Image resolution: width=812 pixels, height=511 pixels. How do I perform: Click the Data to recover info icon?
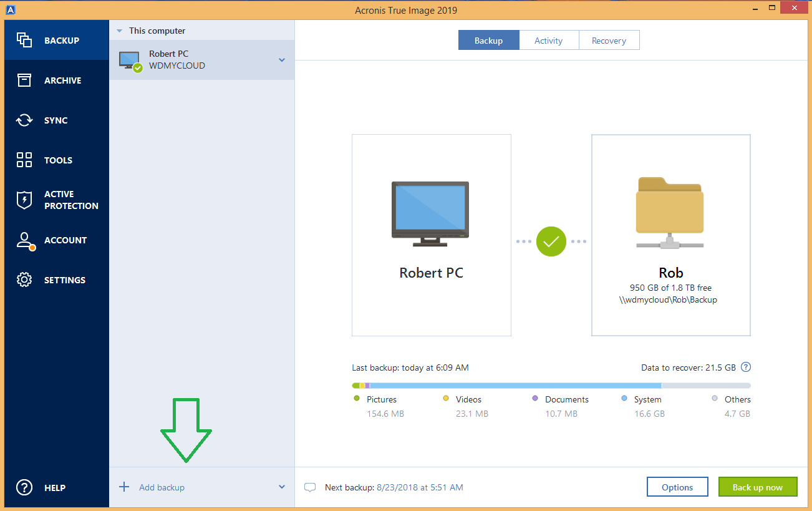[745, 367]
